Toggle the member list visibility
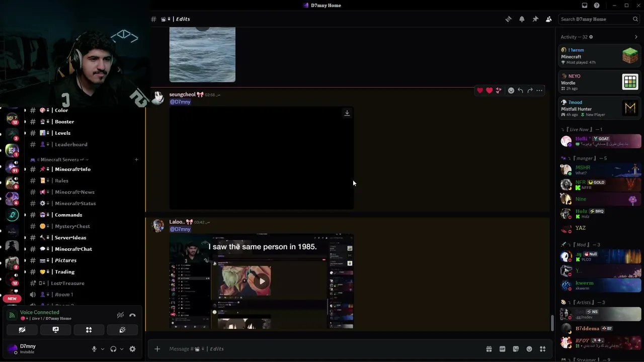 (x=549, y=19)
